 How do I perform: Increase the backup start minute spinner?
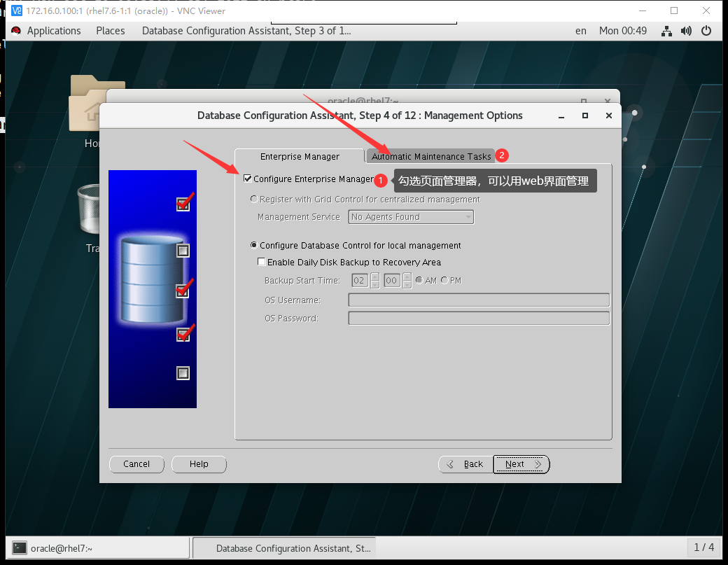407,277
